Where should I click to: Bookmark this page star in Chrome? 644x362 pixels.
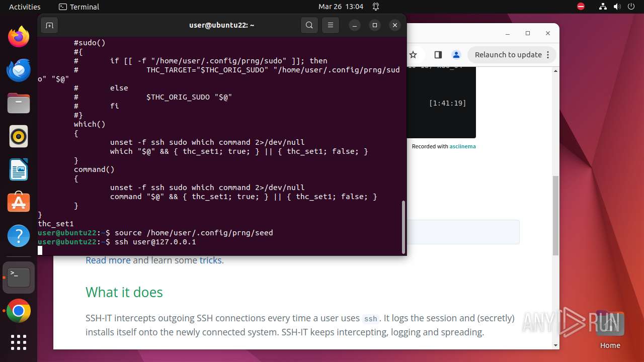tap(413, 55)
